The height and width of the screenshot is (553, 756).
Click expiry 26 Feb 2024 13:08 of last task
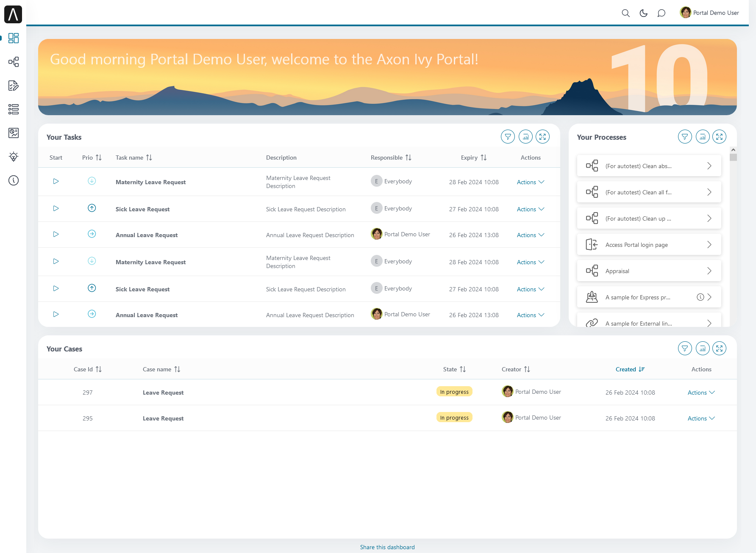click(x=474, y=315)
